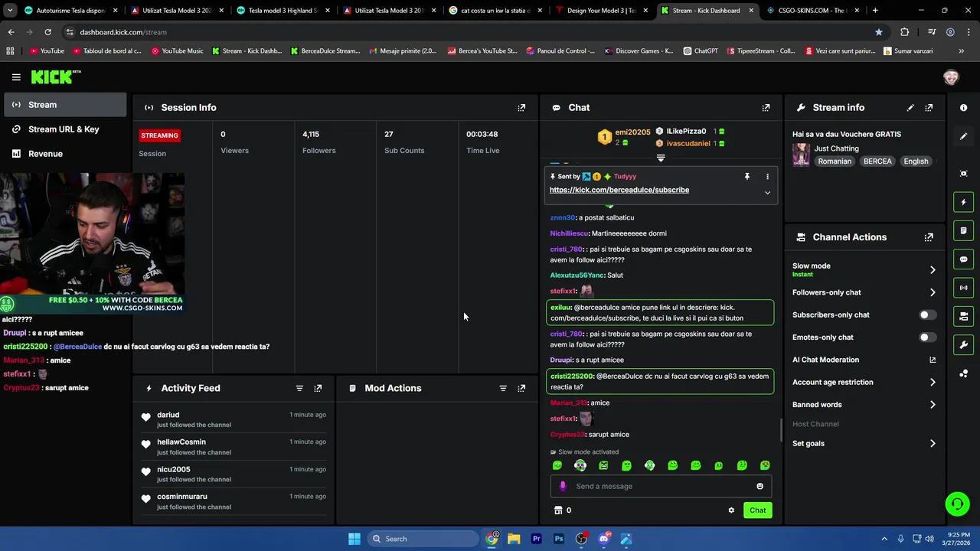
Task: Toggle Emotes-only chat
Action: [x=927, y=337]
